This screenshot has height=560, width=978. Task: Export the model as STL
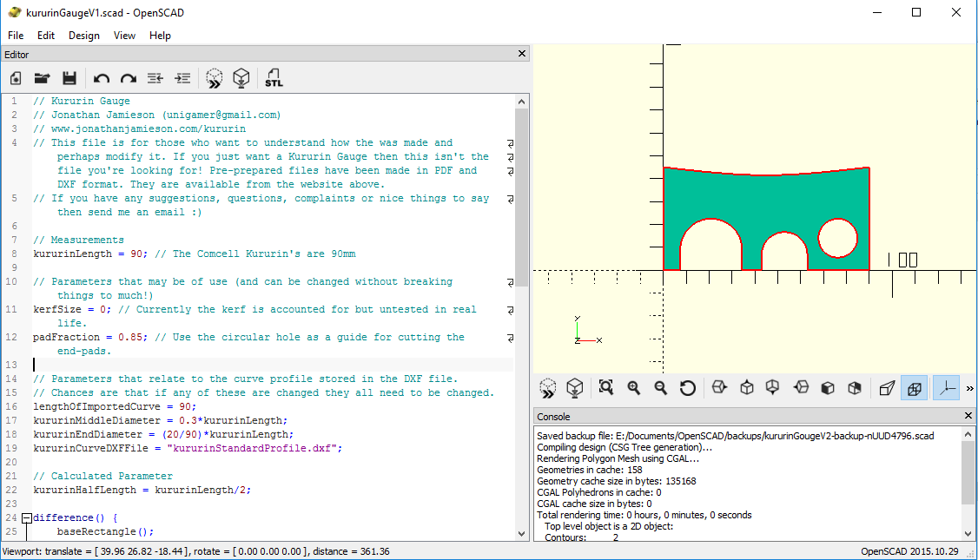coord(274,78)
